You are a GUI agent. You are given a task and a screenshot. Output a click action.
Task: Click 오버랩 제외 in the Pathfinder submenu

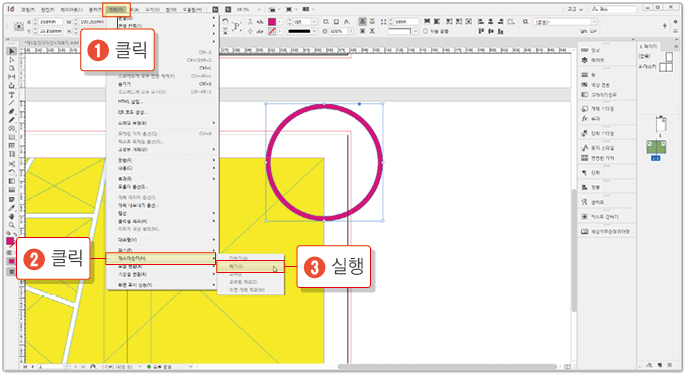tap(243, 282)
